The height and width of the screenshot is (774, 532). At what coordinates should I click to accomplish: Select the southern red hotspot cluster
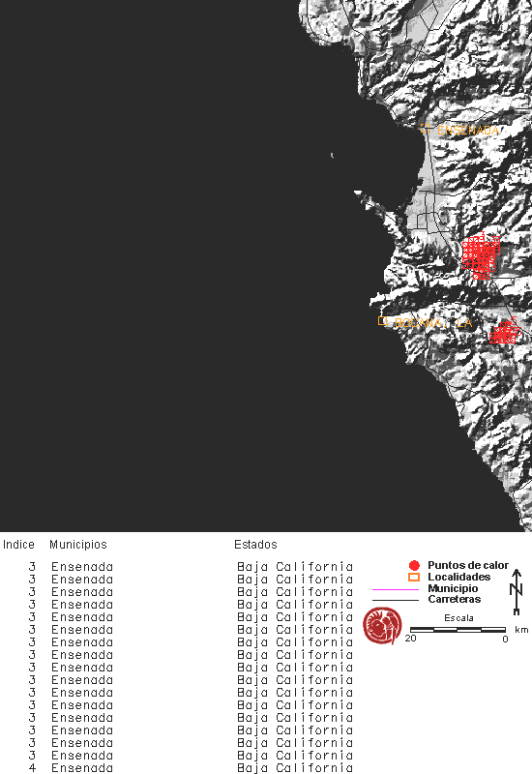pyautogui.click(x=504, y=331)
